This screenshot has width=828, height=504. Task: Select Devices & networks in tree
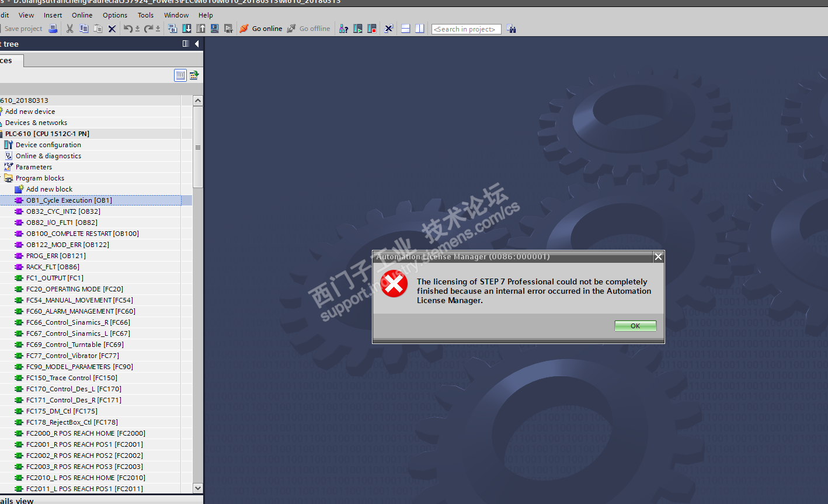(36, 123)
